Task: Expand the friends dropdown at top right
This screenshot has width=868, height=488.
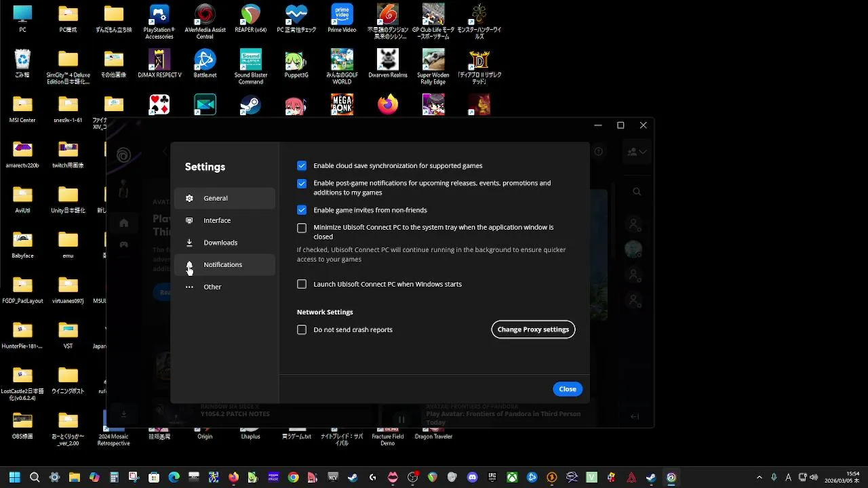Action: 637,152
